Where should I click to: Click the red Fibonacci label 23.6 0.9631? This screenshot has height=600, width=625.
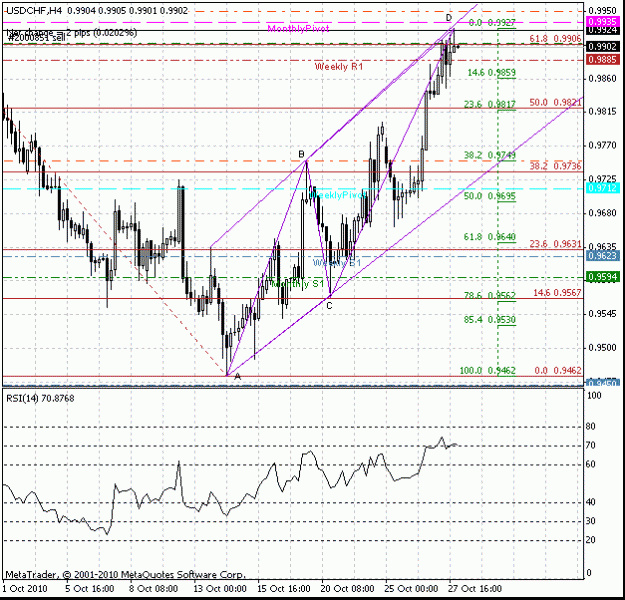556,244
